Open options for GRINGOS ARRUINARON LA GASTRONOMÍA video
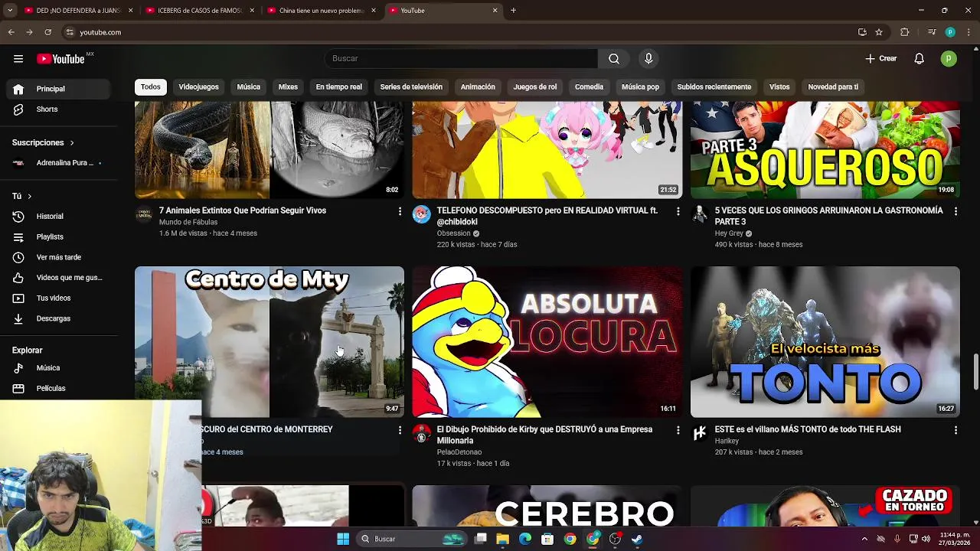980x551 pixels. (x=955, y=211)
